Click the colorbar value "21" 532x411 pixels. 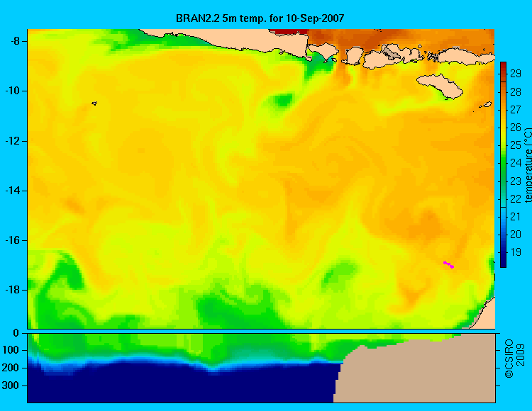[516, 217]
